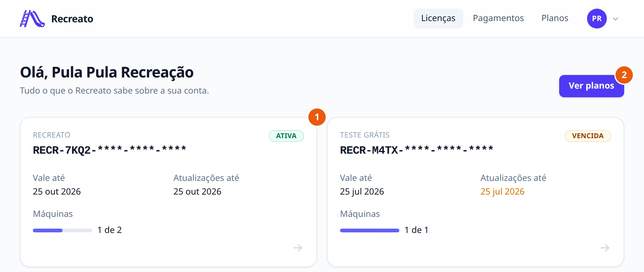Open the PR account avatar
The height and width of the screenshot is (272, 644).
click(x=597, y=19)
